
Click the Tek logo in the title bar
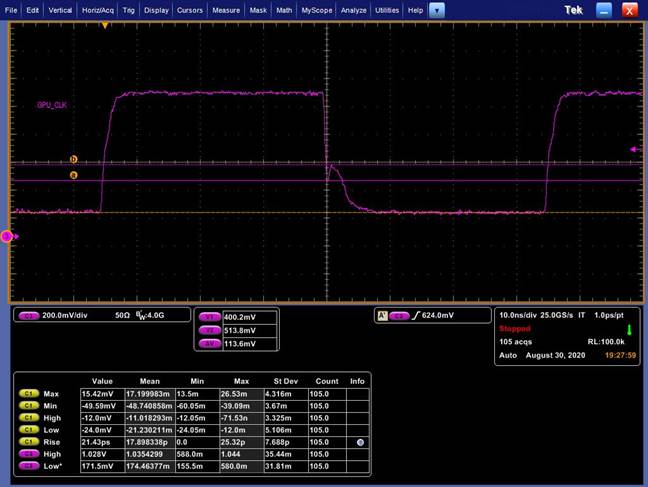tap(573, 10)
